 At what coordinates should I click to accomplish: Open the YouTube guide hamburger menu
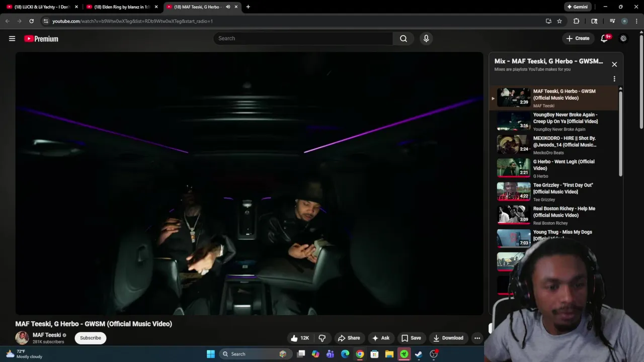(x=12, y=39)
